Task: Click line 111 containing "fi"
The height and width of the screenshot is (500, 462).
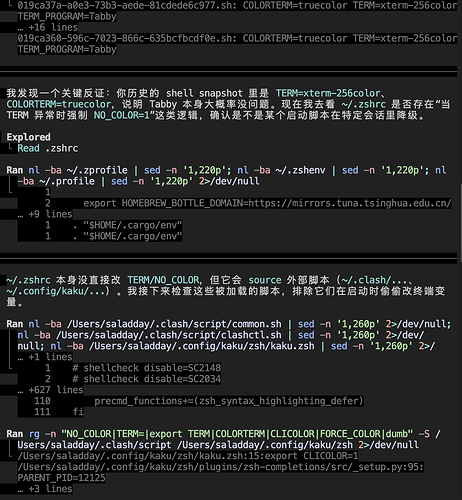Action: point(59,412)
